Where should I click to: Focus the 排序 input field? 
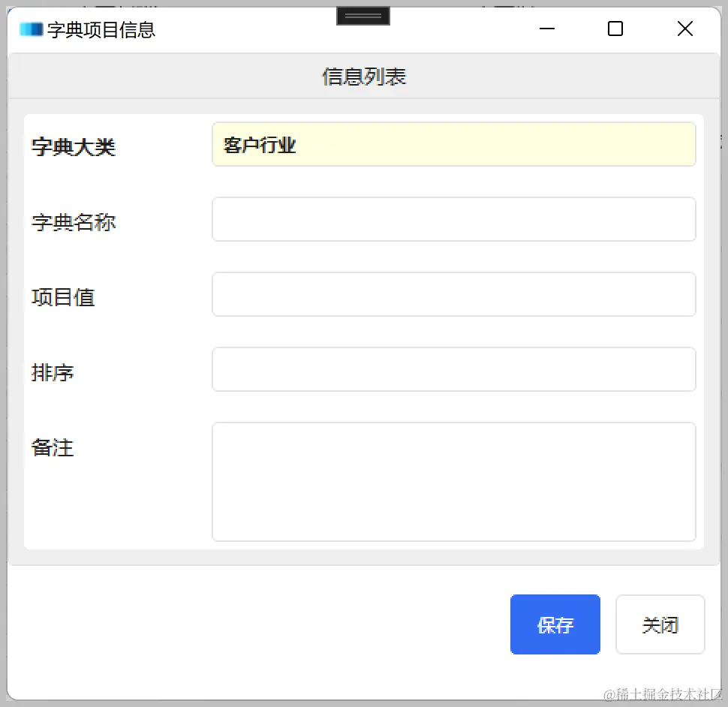(453, 369)
